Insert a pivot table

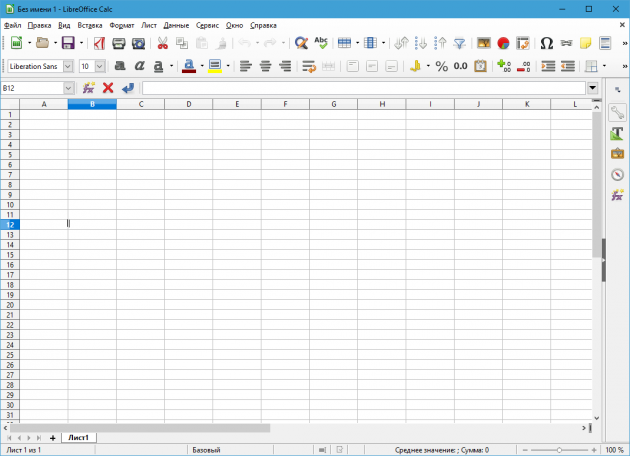523,43
